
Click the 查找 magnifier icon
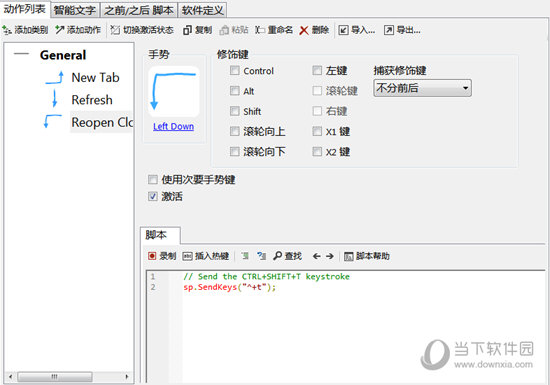pyautogui.click(x=277, y=256)
